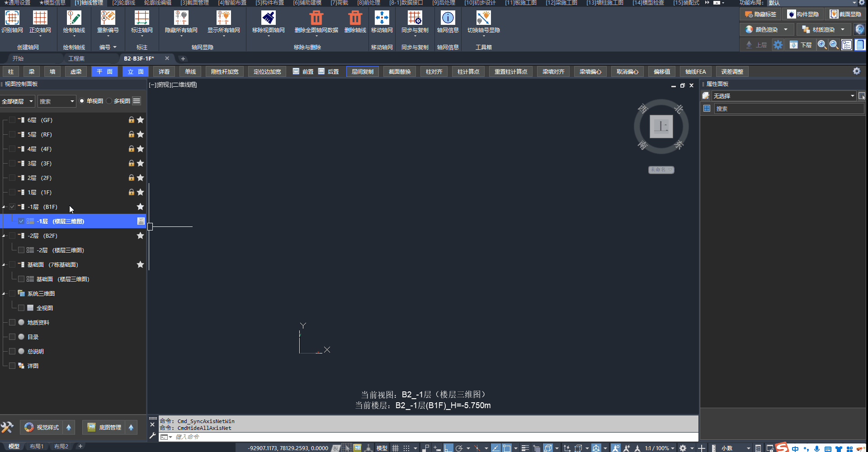Open the 绘制轴线 draw axis tool
The image size is (868, 452).
(74, 18)
